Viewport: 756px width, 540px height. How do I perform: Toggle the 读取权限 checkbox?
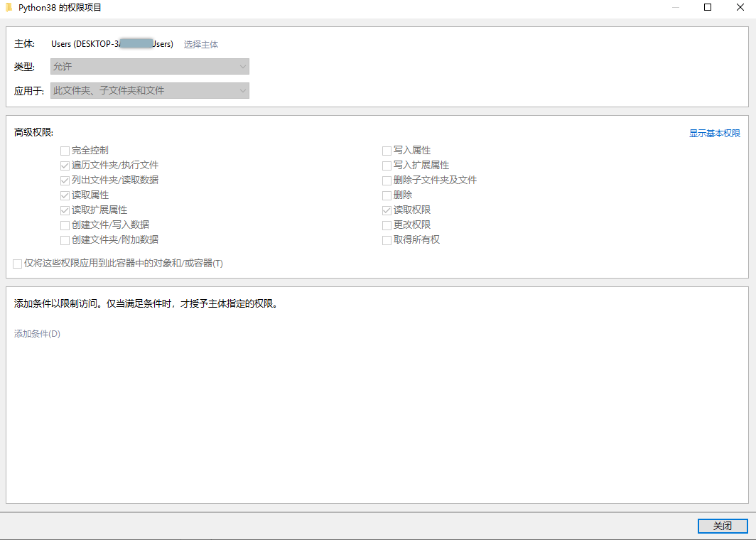387,211
